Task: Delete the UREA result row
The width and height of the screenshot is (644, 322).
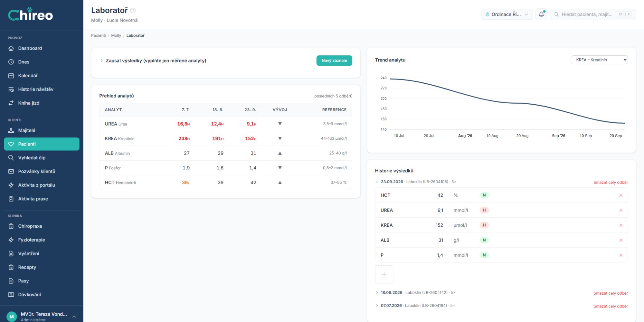Action: [x=621, y=210]
